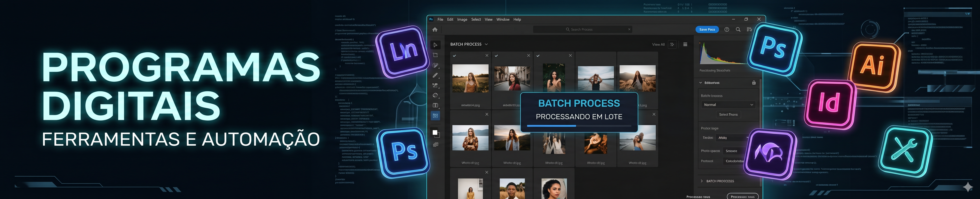Select the arrow selection tool

coord(436,45)
